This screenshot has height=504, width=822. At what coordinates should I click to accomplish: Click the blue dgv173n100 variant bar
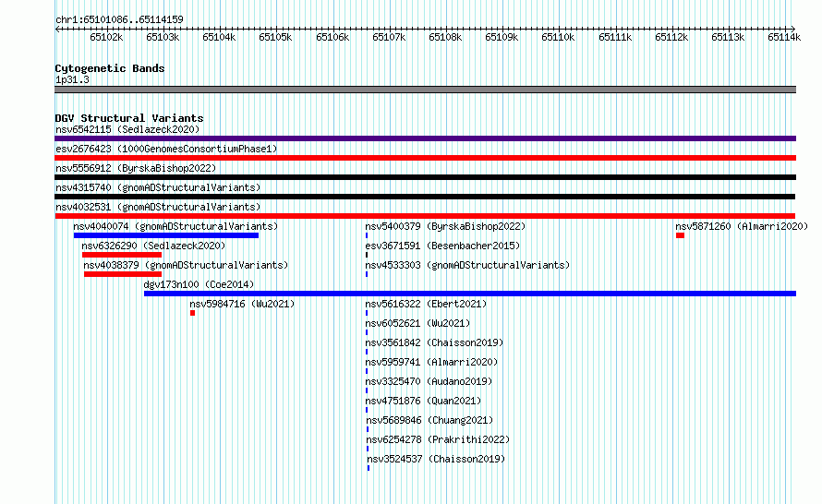(x=470, y=294)
